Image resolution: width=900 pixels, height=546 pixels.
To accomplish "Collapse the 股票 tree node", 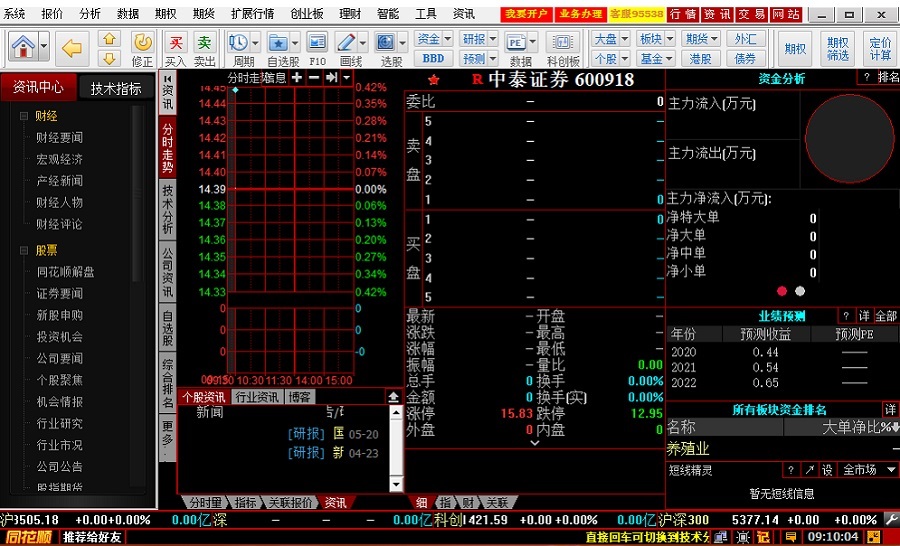I will [24, 250].
